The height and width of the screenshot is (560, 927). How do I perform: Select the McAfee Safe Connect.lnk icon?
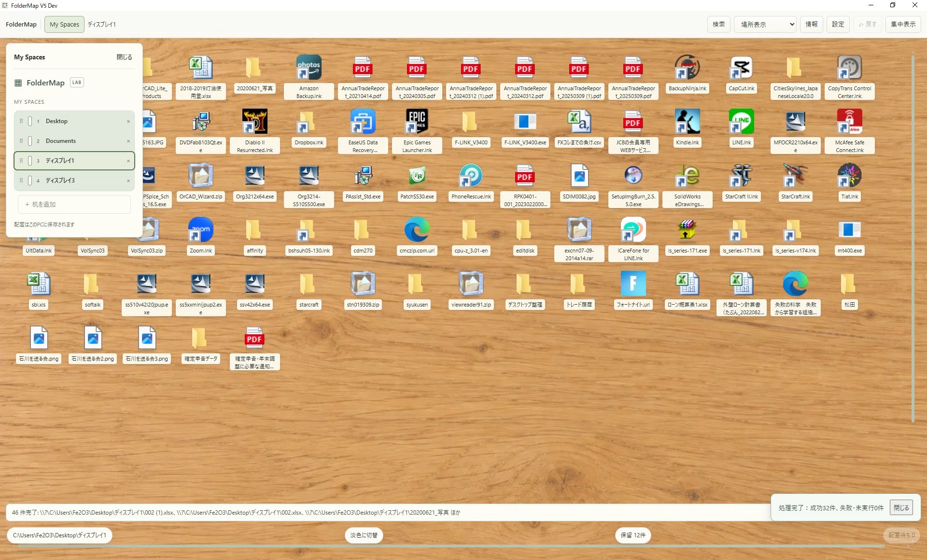pos(850,122)
